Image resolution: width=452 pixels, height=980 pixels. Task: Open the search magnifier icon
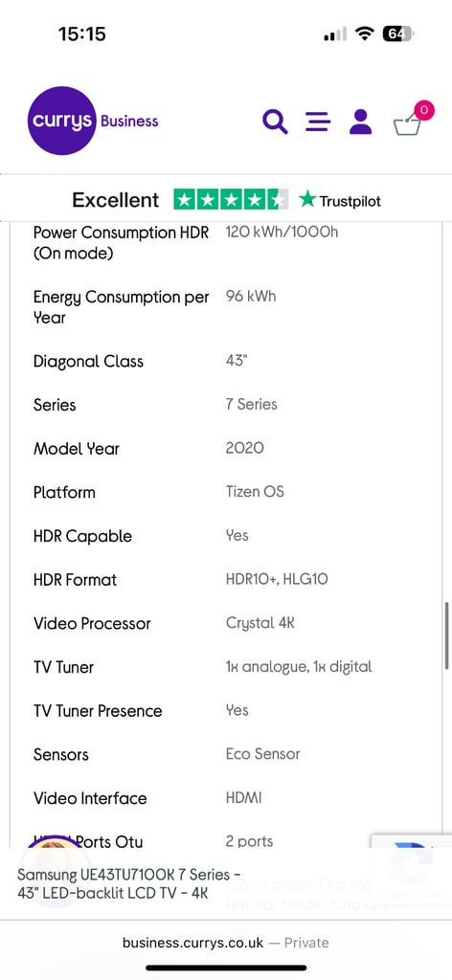click(x=275, y=122)
